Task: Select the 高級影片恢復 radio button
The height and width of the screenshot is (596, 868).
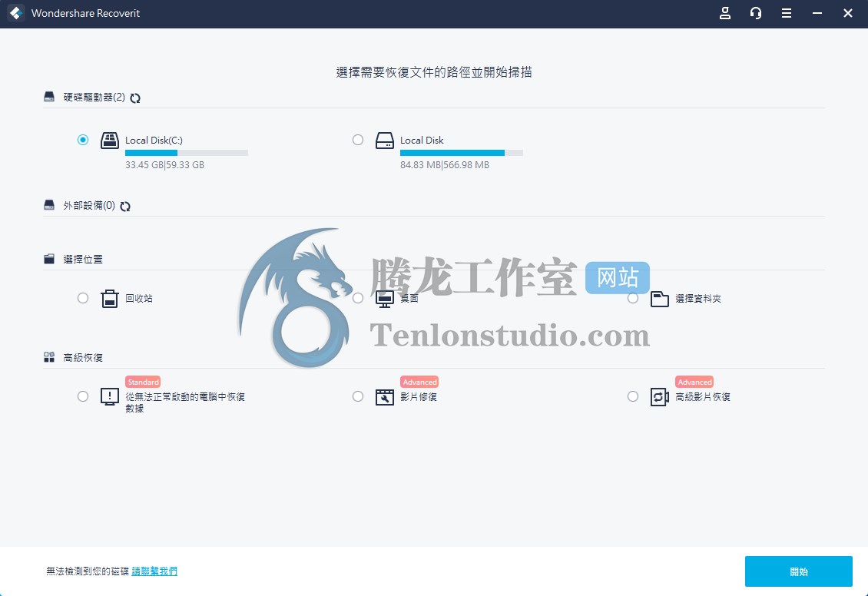Action: tap(633, 396)
